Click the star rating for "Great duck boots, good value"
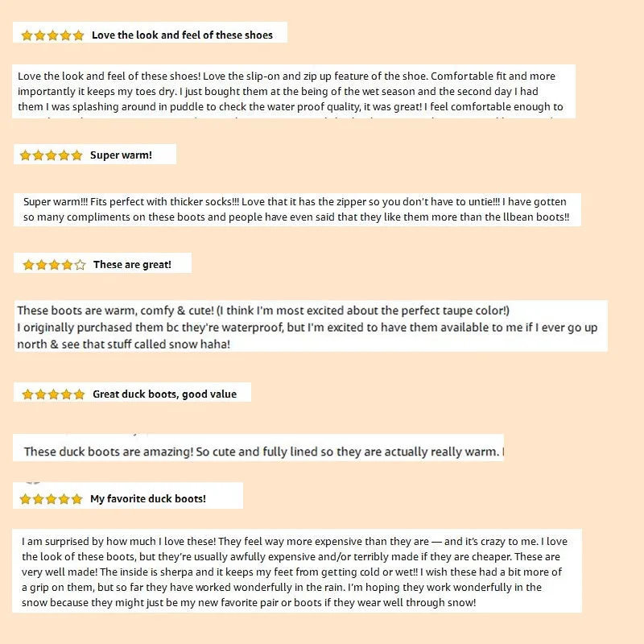 tap(53, 394)
